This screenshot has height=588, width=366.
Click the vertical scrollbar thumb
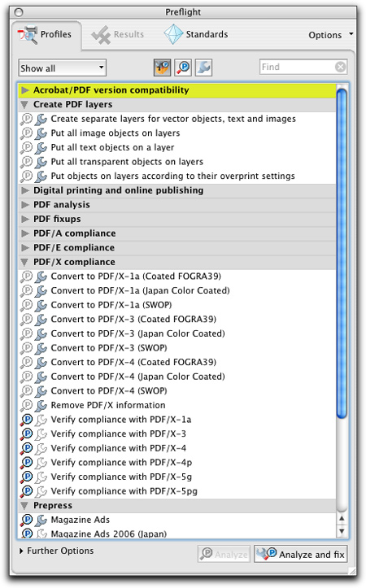pos(342,253)
